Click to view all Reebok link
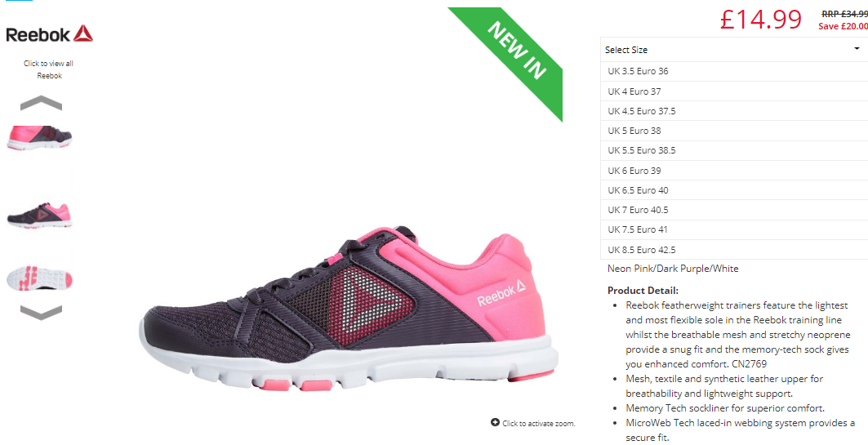 [49, 69]
